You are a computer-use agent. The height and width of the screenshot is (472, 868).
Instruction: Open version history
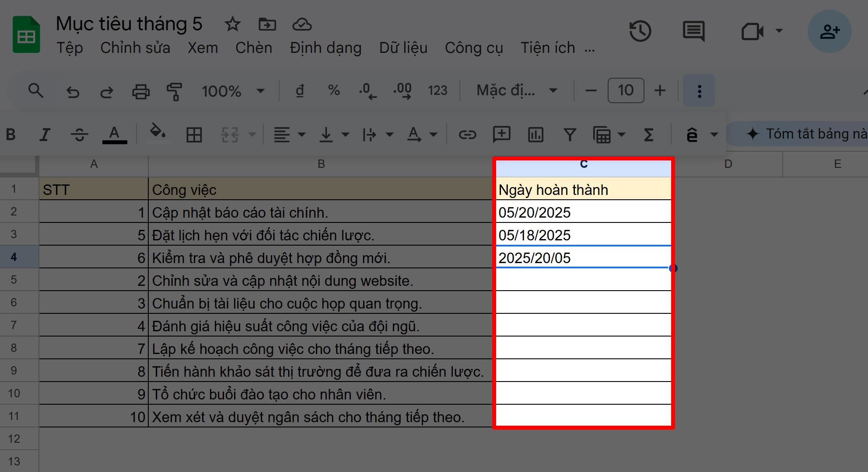[640, 31]
